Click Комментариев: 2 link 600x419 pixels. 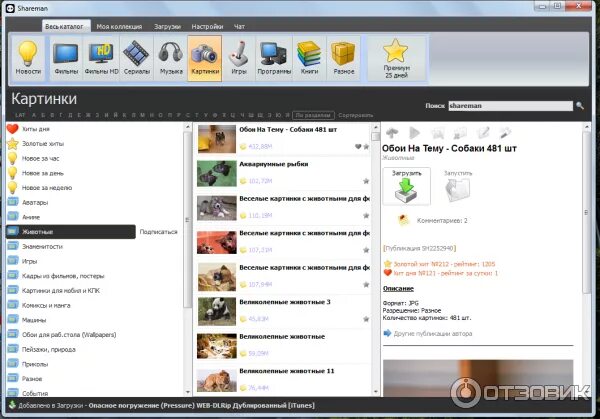tap(442, 220)
